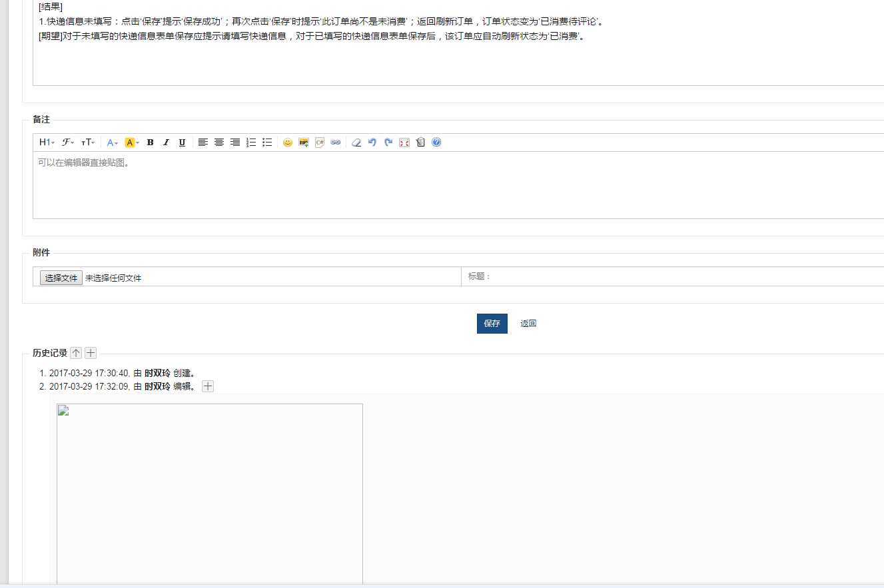Center align text in remark editor
The width and height of the screenshot is (884, 588).
[219, 143]
